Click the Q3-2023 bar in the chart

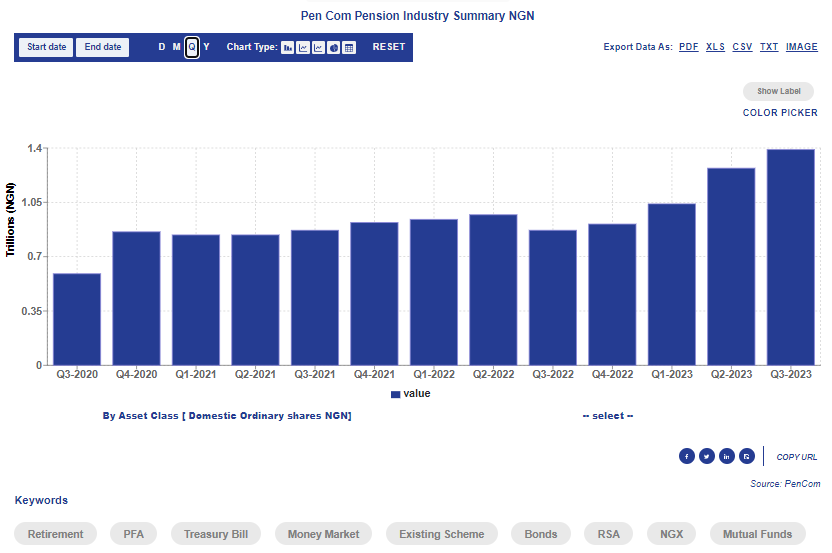tap(791, 257)
